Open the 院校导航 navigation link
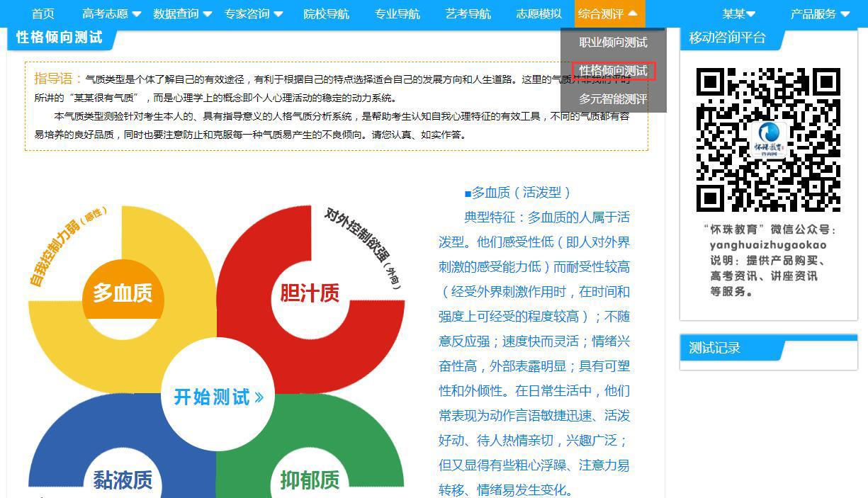The image size is (868, 498). 326,13
